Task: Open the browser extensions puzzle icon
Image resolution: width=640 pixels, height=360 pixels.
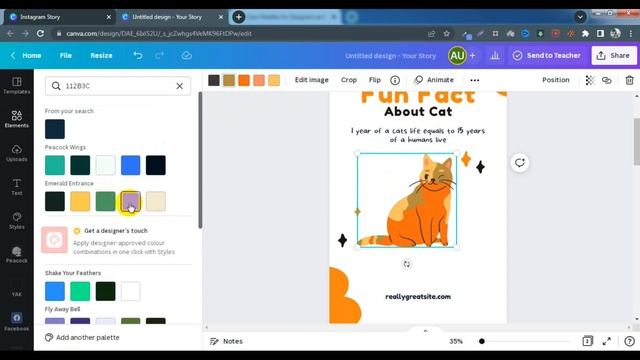Action: click(585, 33)
